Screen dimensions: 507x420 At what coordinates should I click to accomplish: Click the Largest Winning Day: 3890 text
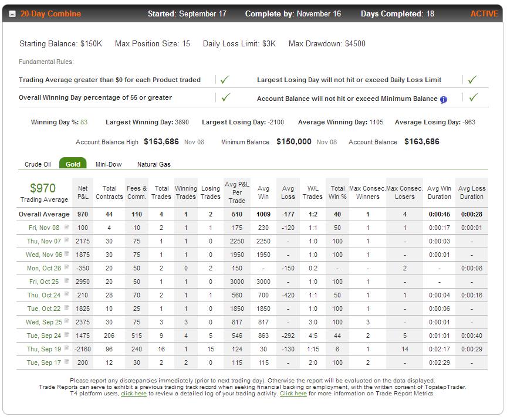pos(147,122)
